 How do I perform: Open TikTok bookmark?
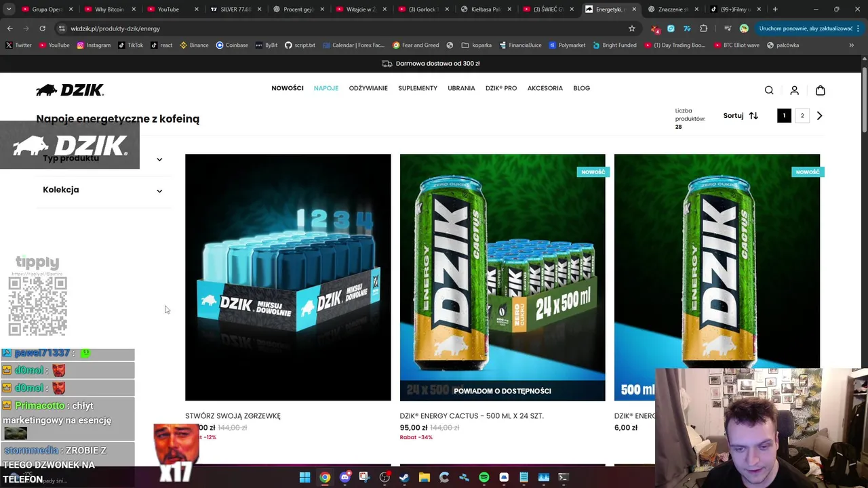[130, 45]
